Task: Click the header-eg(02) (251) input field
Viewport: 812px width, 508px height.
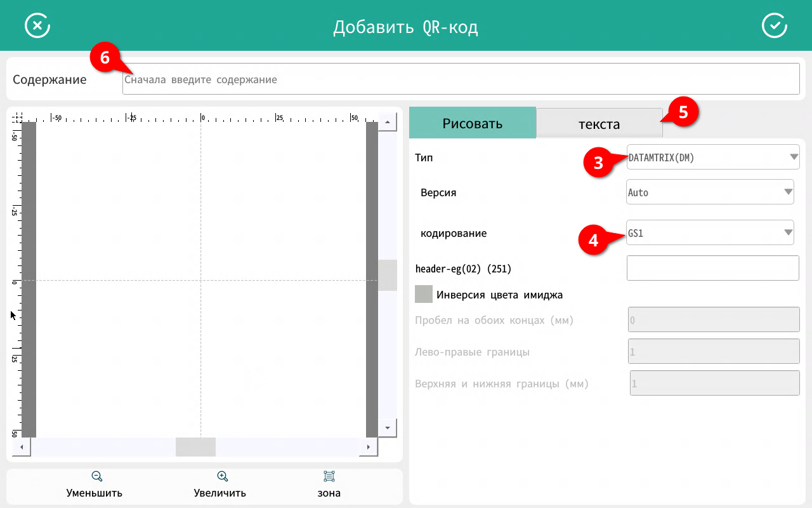Action: pos(712,268)
